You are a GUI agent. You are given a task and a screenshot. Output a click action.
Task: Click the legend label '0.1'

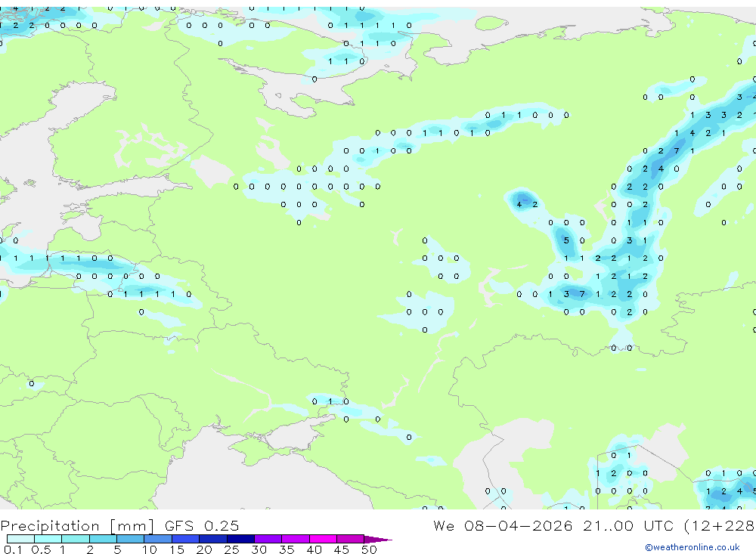(x=13, y=549)
